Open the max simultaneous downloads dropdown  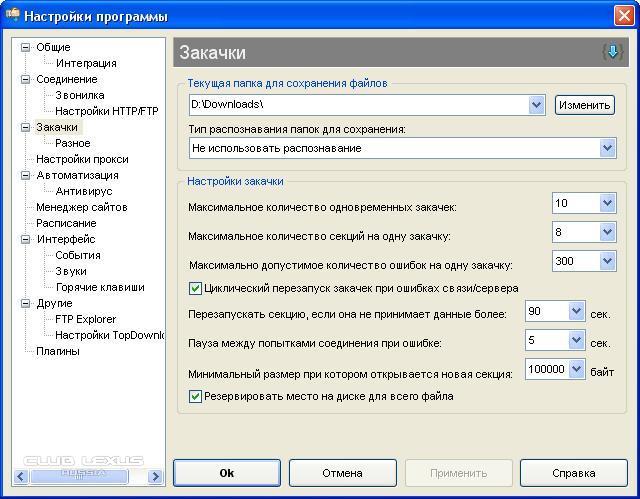tap(607, 204)
